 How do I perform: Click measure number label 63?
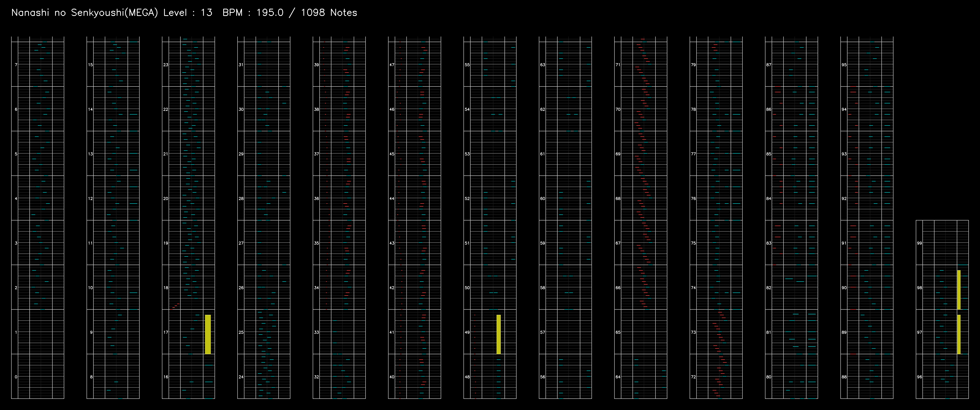pos(543,65)
